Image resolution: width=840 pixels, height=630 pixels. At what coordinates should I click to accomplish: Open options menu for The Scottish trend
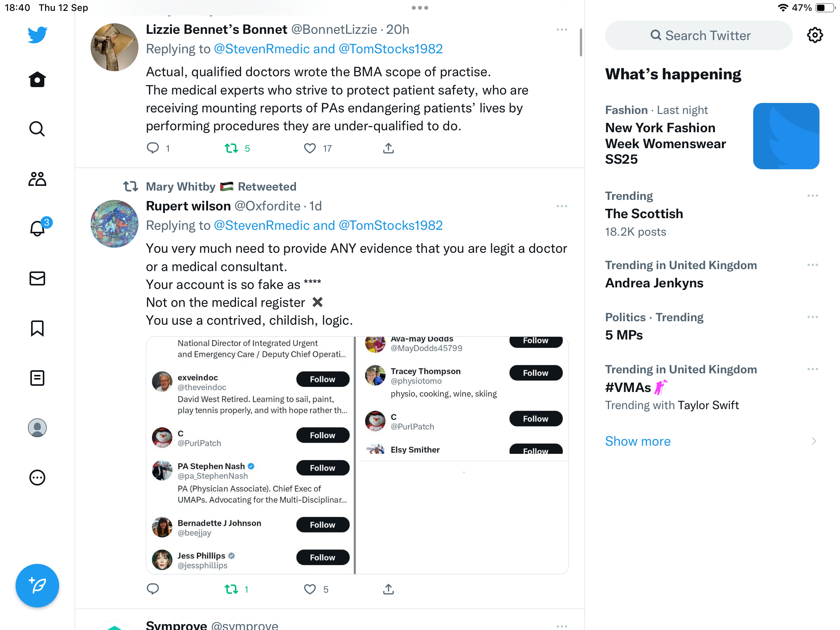pyautogui.click(x=813, y=196)
